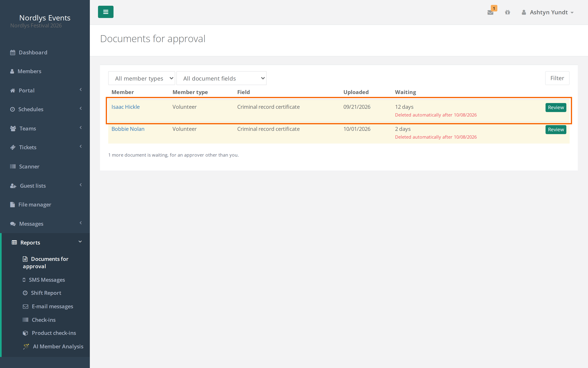The width and height of the screenshot is (588, 368).
Task: Review Isaac Hickle's document
Action: coord(556,107)
